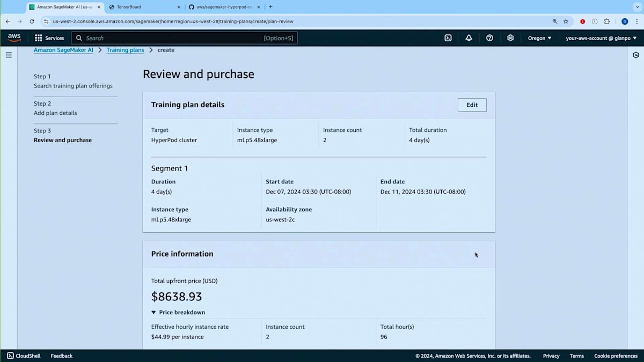644x362 pixels.
Task: Open the settings gear in AWS navbar
Action: click(x=510, y=38)
